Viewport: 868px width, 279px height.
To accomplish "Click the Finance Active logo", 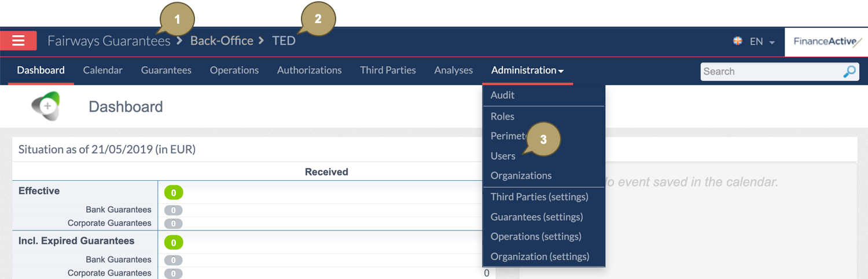I will (826, 42).
